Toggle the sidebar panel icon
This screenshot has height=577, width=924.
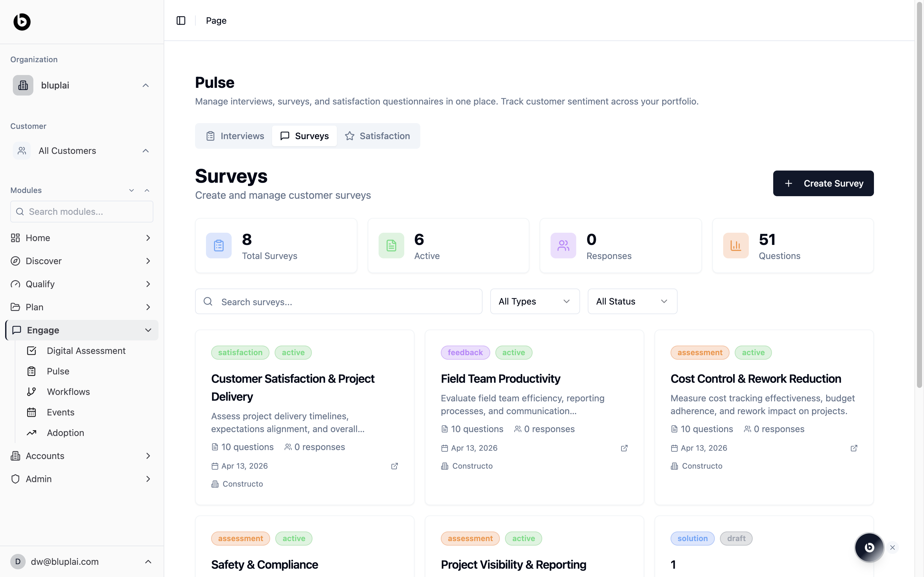pos(181,21)
